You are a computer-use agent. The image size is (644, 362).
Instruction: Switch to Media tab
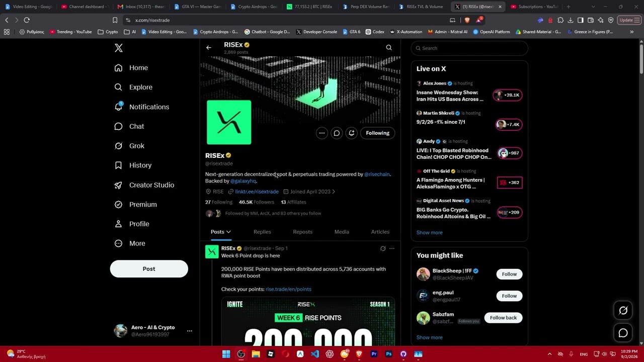(342, 232)
